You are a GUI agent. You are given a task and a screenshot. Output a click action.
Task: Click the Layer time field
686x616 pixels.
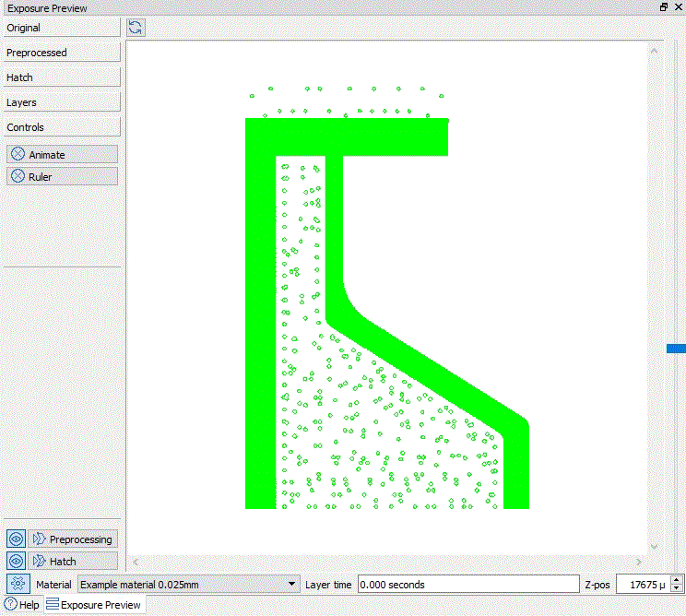pyautogui.click(x=468, y=585)
